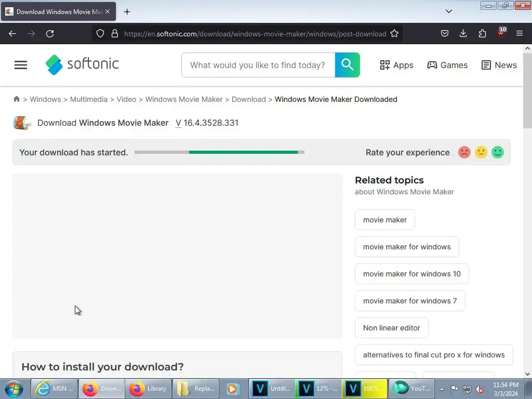The width and height of the screenshot is (532, 399).
Task: Open the Games section
Action: [x=447, y=65]
